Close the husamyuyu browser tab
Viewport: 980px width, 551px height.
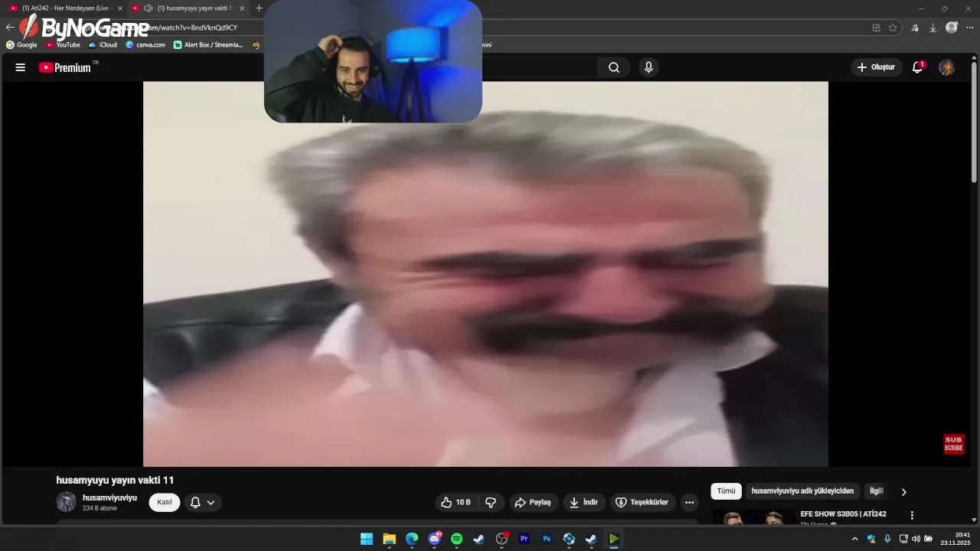click(242, 8)
